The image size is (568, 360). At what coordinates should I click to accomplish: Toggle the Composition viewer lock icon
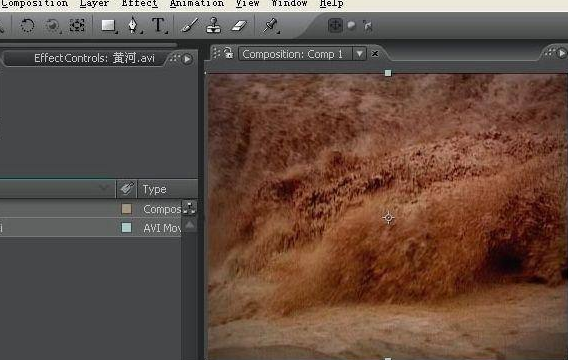coord(228,53)
